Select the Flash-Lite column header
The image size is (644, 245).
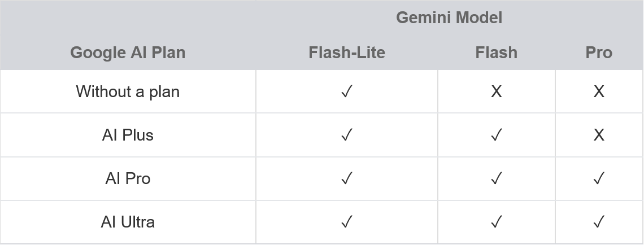pos(347,53)
